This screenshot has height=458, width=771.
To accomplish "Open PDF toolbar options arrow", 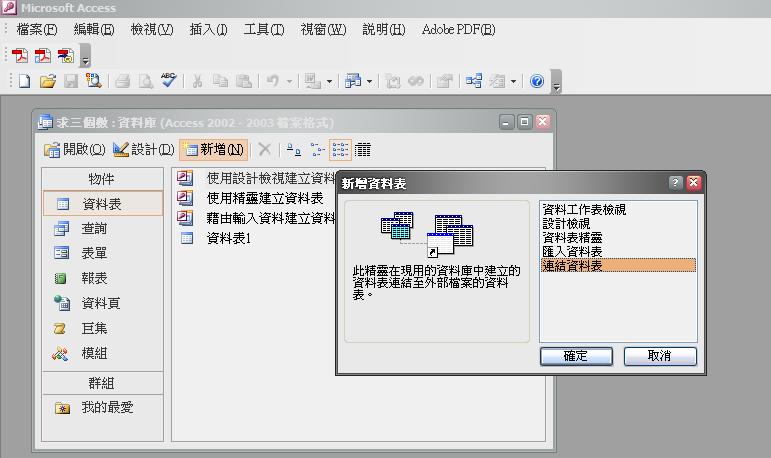I will pyautogui.click(x=86, y=56).
